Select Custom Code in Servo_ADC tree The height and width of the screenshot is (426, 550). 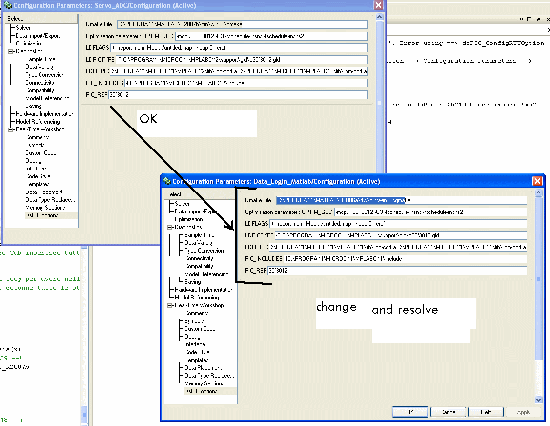[x=41, y=153]
